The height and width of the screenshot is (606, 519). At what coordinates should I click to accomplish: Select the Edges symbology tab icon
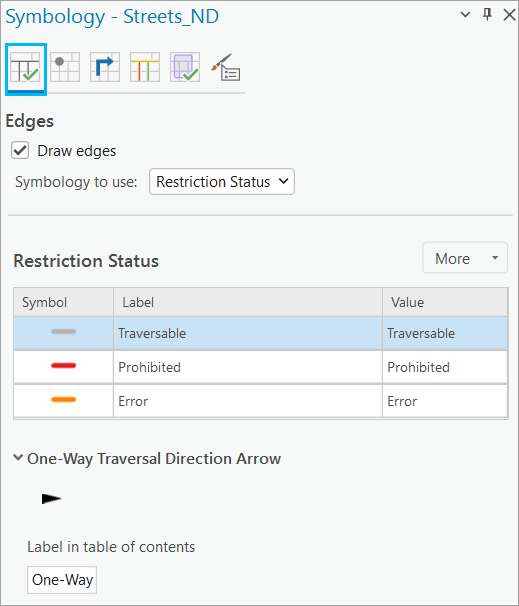pyautogui.click(x=26, y=69)
